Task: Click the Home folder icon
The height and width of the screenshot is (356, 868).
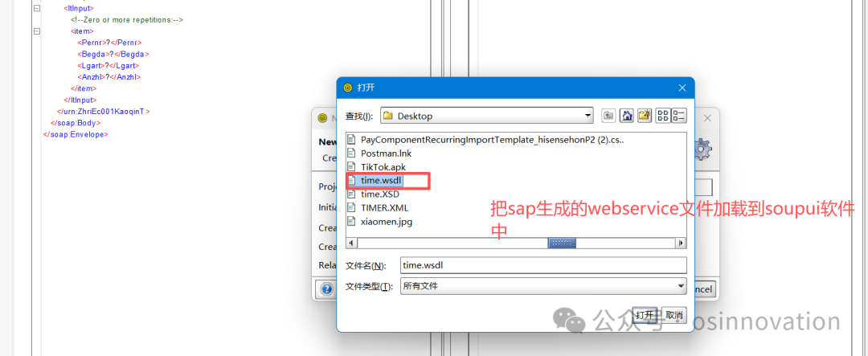Action: 627,116
